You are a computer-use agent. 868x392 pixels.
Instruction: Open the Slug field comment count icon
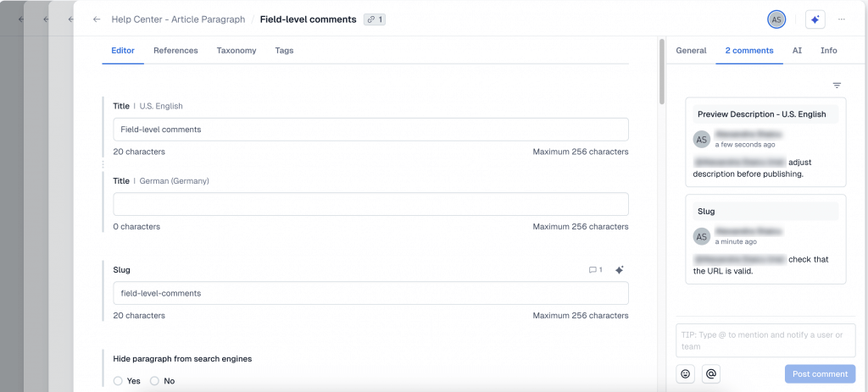point(596,270)
